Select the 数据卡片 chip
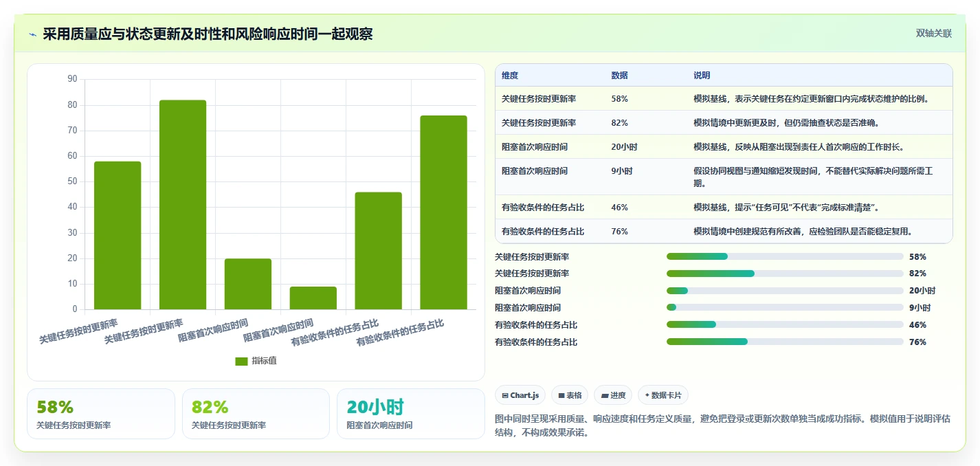 [662, 395]
